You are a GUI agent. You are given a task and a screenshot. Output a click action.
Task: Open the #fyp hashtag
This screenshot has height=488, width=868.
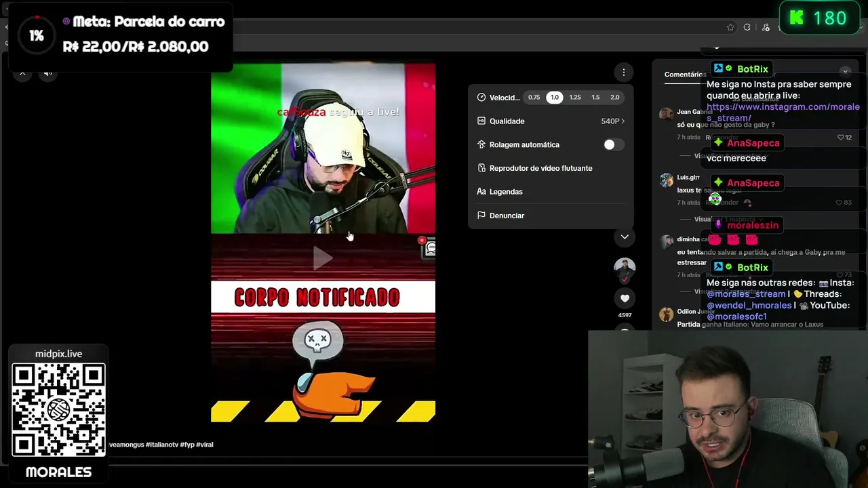[187, 445]
